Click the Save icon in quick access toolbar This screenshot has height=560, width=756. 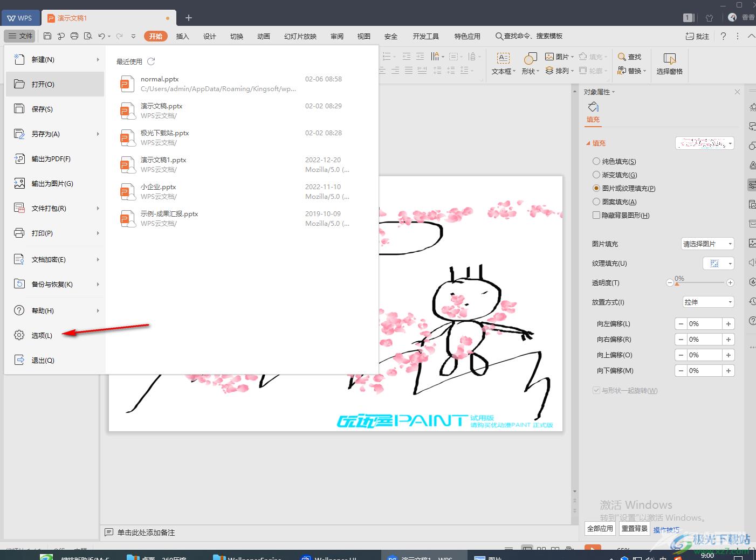(47, 36)
